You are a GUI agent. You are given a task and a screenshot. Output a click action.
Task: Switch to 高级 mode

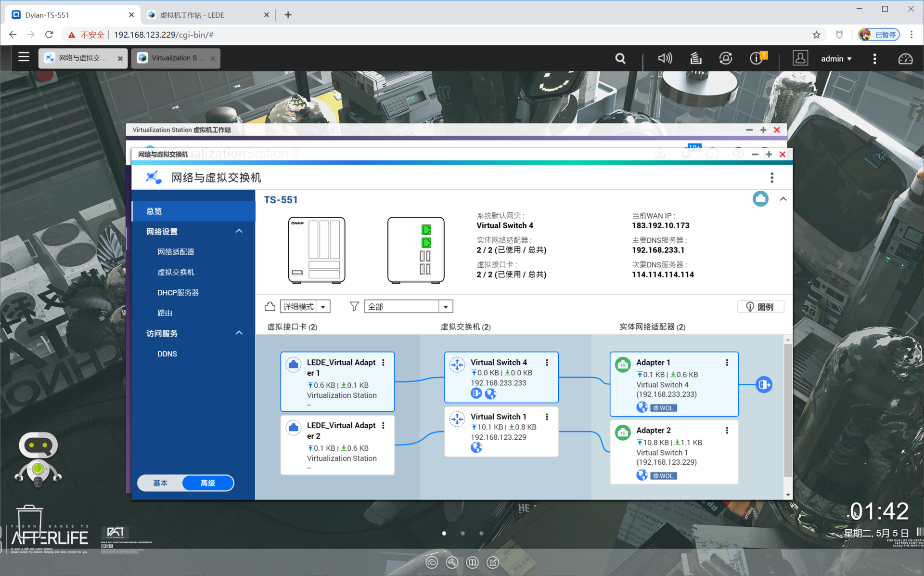click(208, 483)
